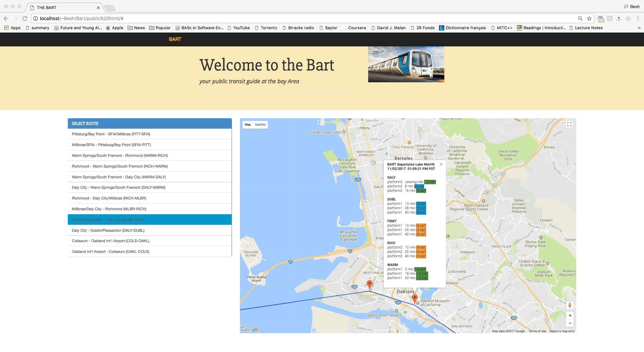Image resolution: width=644 pixels, height=352 pixels.
Task: Open the Dictionnaire français bookmark
Action: 462,28
